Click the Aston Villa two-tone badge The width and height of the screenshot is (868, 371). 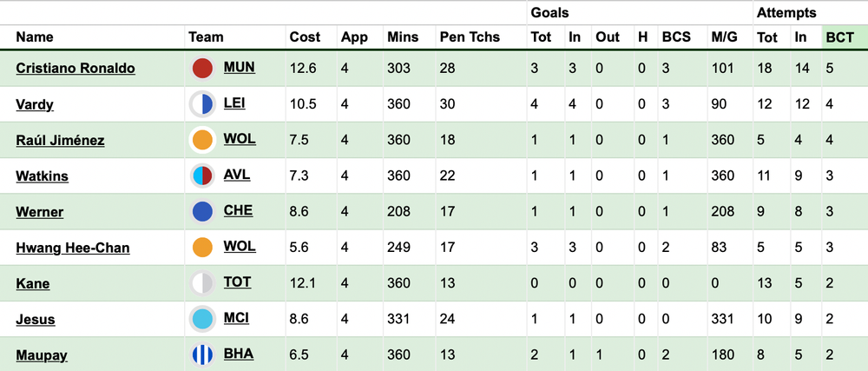pyautogui.click(x=202, y=176)
